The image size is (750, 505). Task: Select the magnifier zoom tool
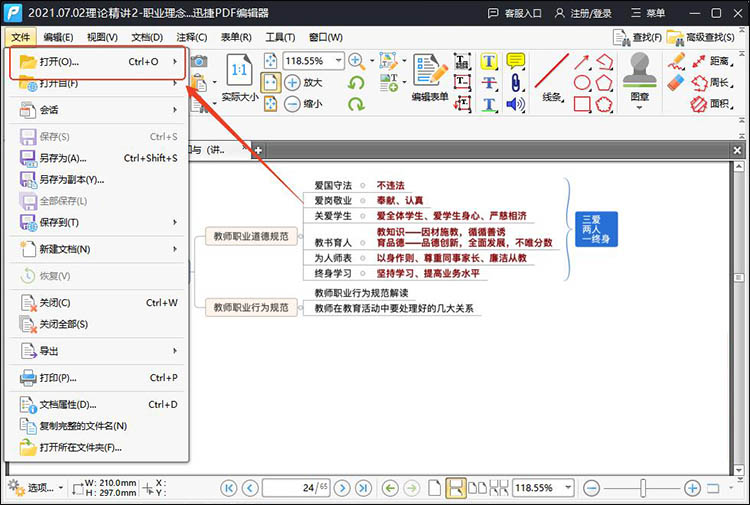pos(356,61)
